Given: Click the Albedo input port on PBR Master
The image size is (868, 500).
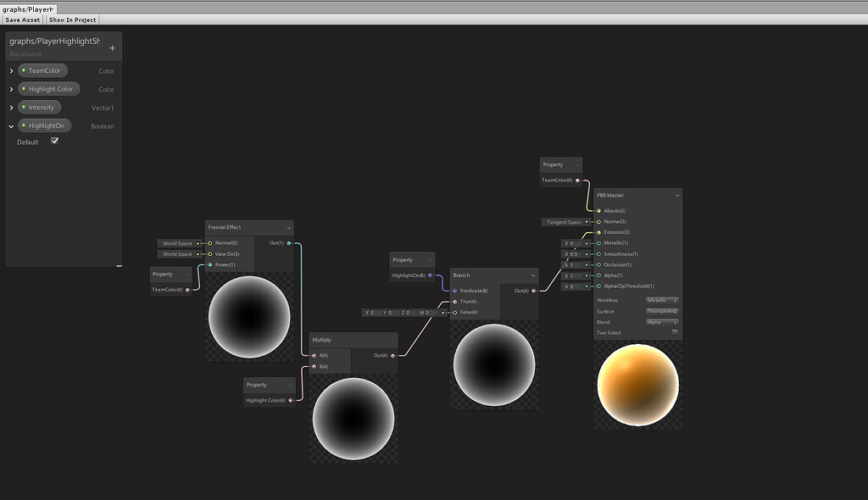Looking at the screenshot, I should pos(598,210).
